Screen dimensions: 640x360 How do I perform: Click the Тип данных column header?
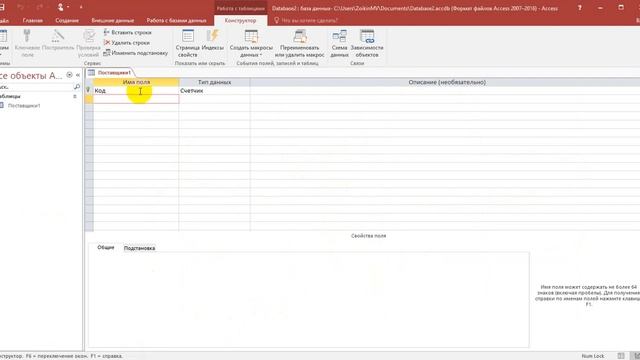(x=214, y=82)
